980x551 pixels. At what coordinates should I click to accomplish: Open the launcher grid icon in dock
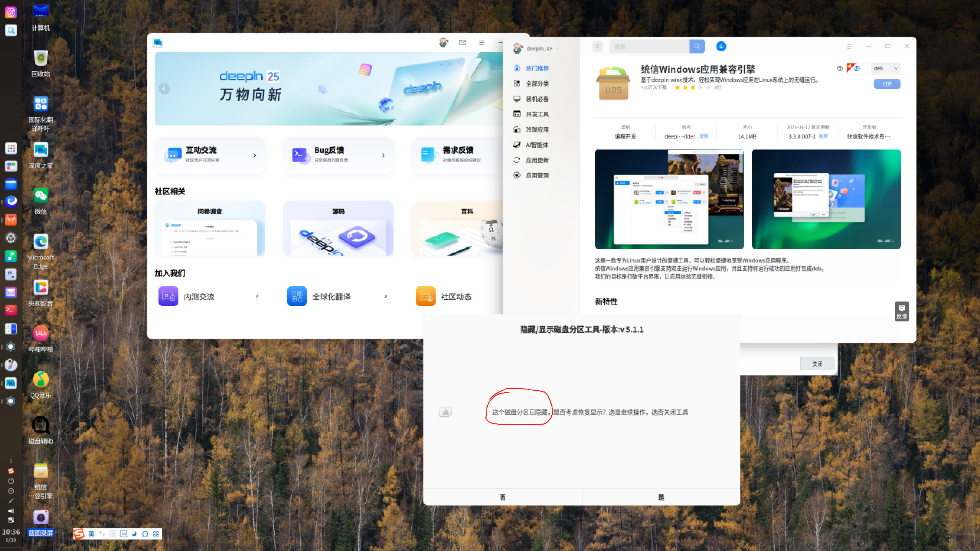[11, 148]
